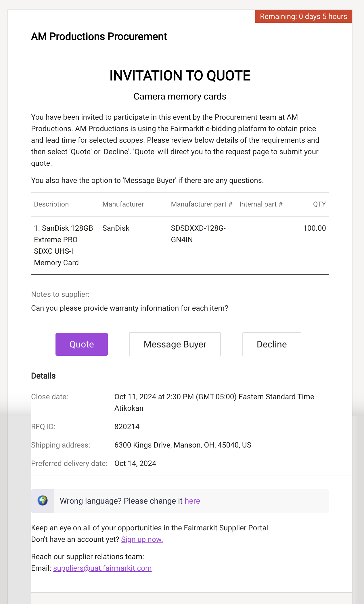Click the globe icon by language notice

coord(43,501)
